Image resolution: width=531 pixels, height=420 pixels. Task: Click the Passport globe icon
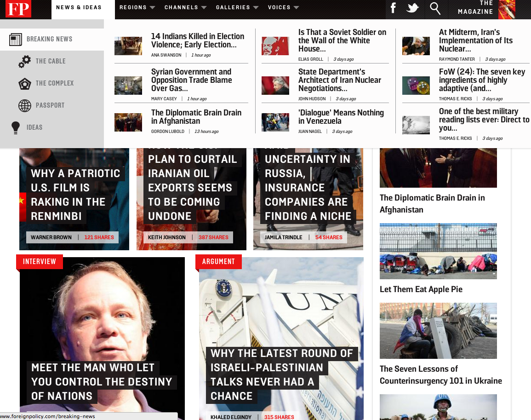click(x=25, y=105)
